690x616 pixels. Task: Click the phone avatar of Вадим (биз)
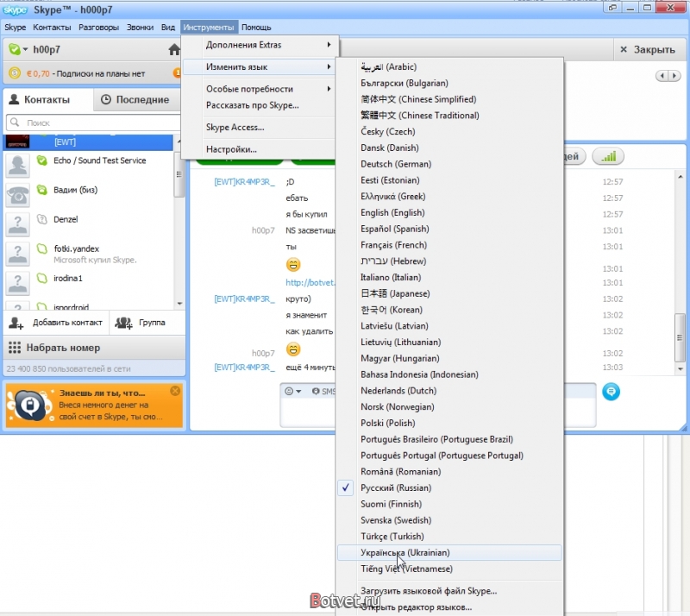(17, 195)
